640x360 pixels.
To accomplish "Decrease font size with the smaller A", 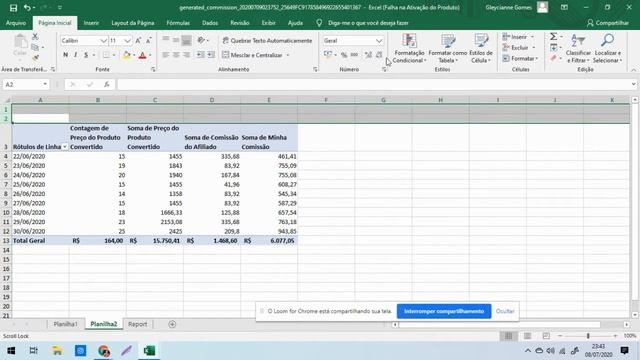I will [149, 41].
